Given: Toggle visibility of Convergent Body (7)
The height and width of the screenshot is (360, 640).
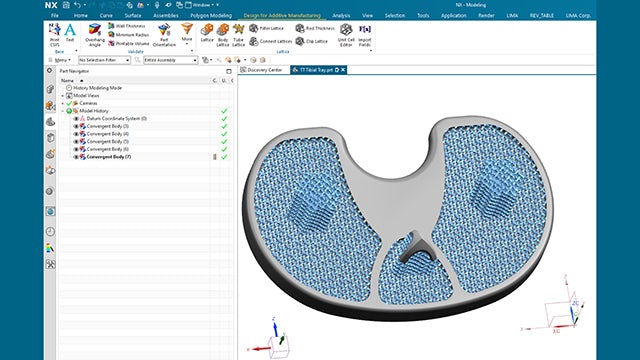Looking at the screenshot, I should pos(76,157).
